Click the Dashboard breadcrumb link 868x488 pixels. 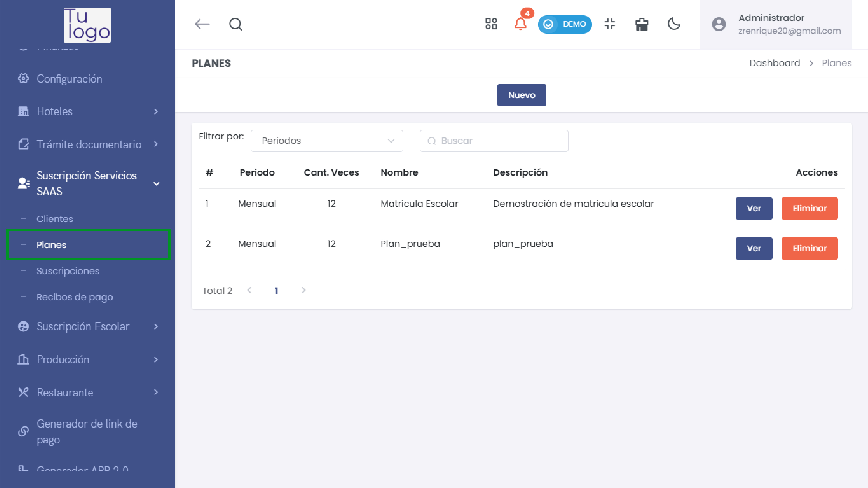pos(774,63)
